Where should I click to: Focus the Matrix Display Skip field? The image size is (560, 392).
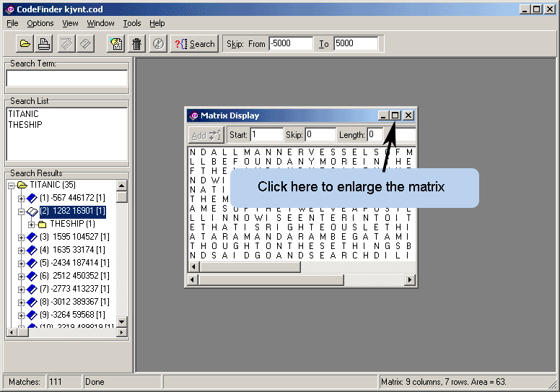tap(320, 134)
